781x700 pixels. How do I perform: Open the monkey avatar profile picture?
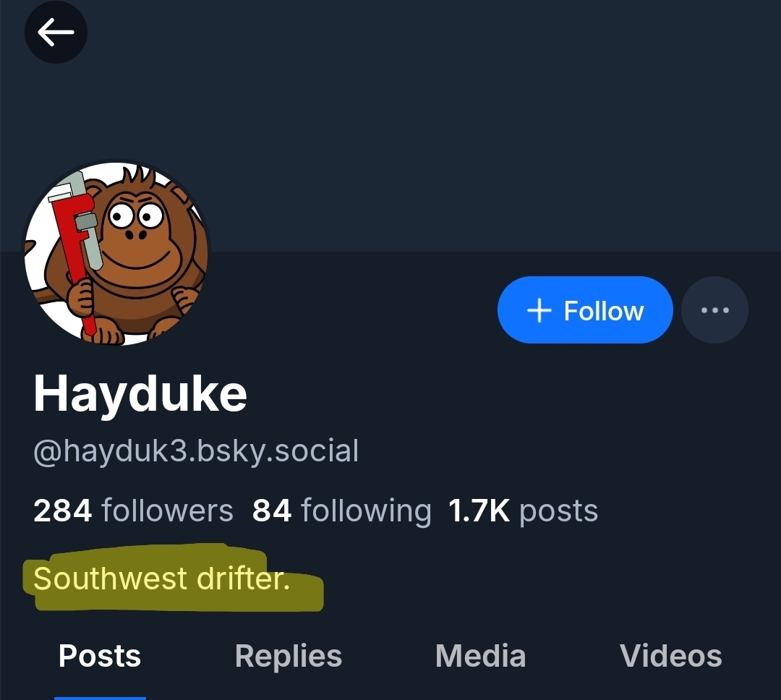(x=117, y=252)
